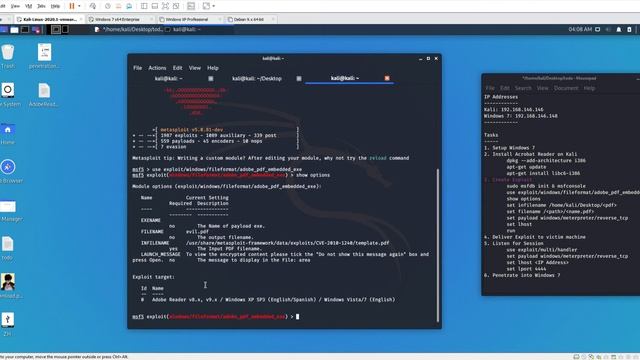Click the VMware show library sidebar icon
The width and height of the screenshot is (640, 360).
coord(144,6)
